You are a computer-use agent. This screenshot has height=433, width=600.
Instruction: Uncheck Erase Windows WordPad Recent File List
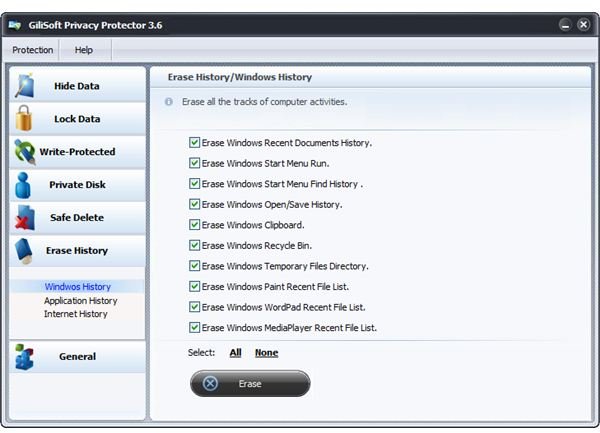coord(194,307)
